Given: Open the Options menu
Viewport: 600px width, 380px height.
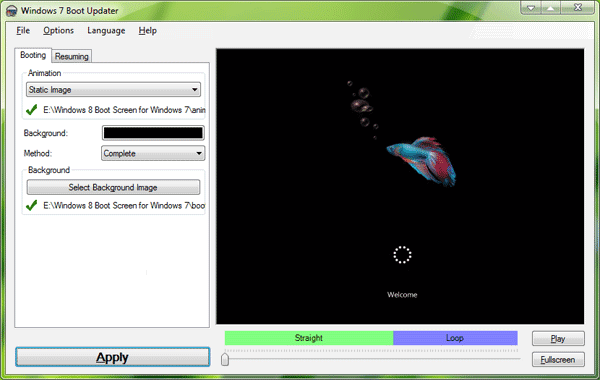Looking at the screenshot, I should 59,31.
